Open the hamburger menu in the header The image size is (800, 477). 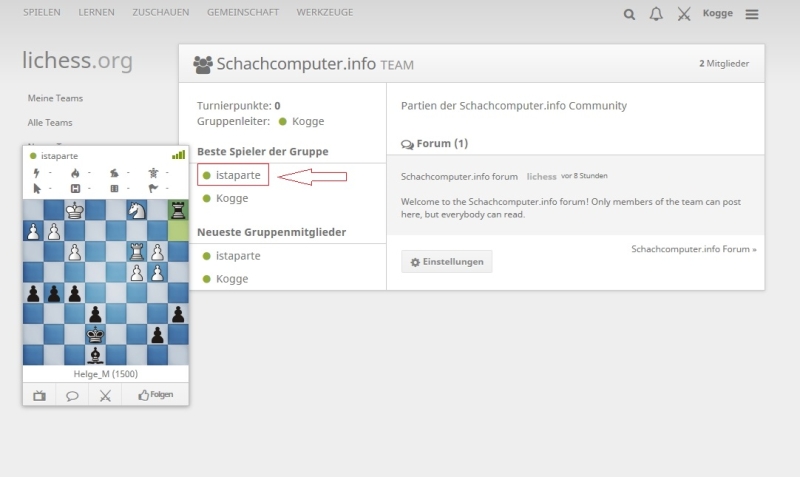[752, 14]
